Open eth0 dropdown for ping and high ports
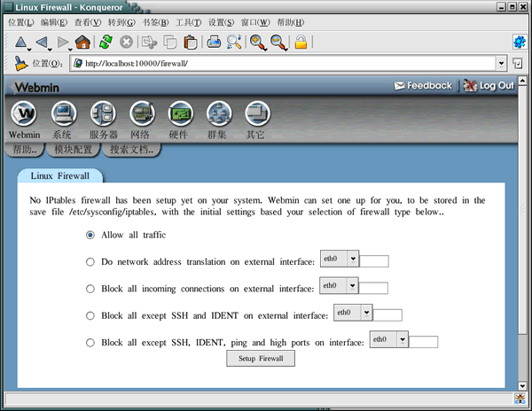Screen dimensions: 532x411 389,339
